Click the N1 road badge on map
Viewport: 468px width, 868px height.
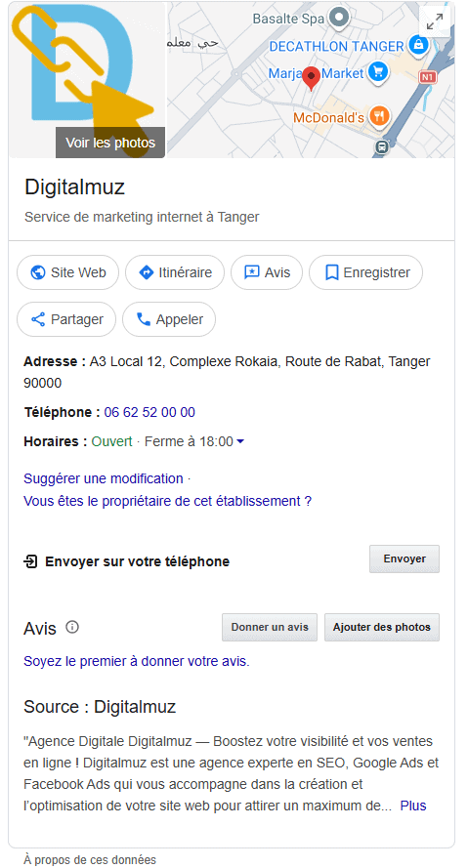tap(426, 77)
